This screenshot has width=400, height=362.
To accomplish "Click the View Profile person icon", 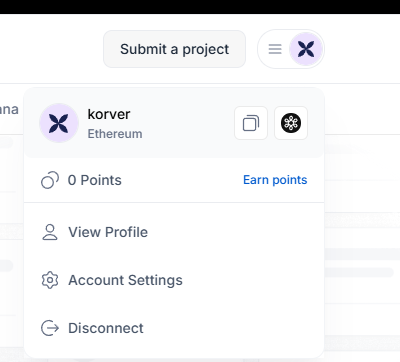I will pos(50,232).
